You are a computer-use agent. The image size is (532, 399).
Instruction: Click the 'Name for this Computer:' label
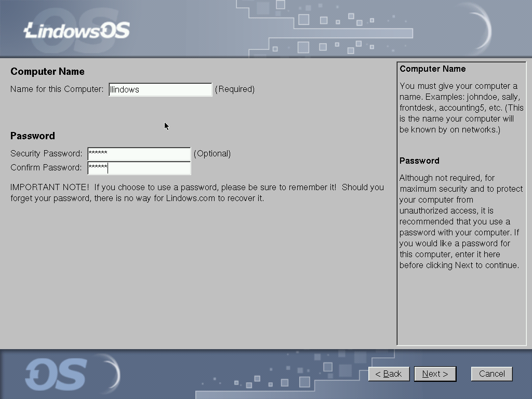(57, 89)
